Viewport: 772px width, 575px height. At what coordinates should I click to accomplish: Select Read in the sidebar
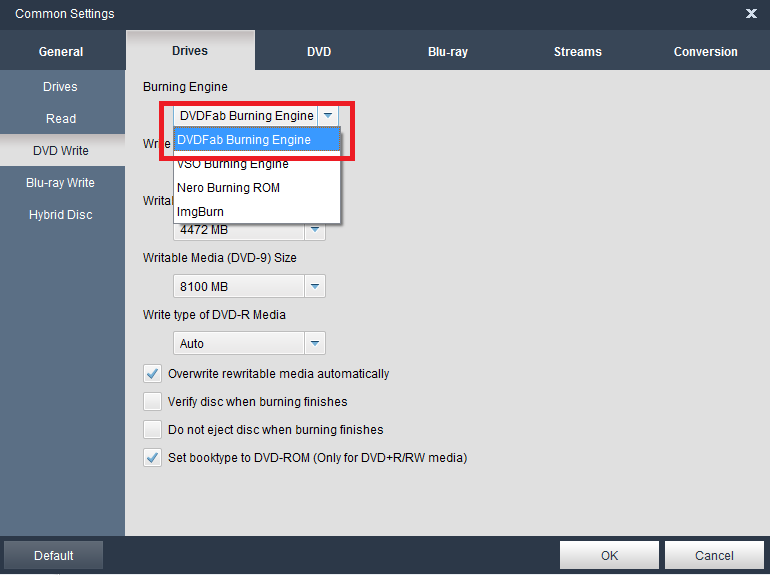pyautogui.click(x=61, y=119)
